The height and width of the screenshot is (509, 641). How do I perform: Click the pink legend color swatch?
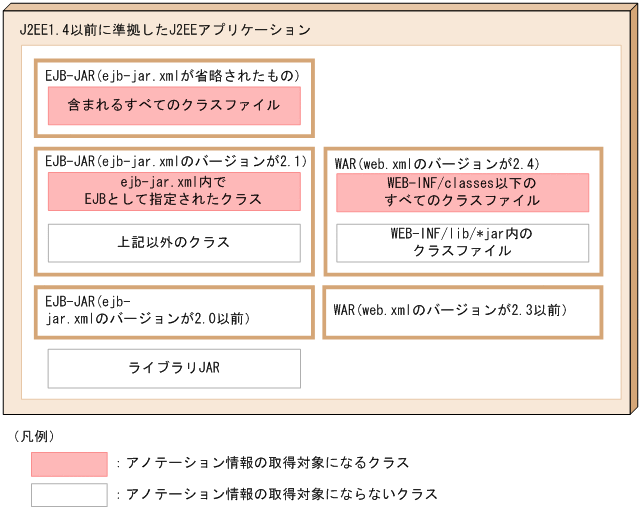[69, 464]
